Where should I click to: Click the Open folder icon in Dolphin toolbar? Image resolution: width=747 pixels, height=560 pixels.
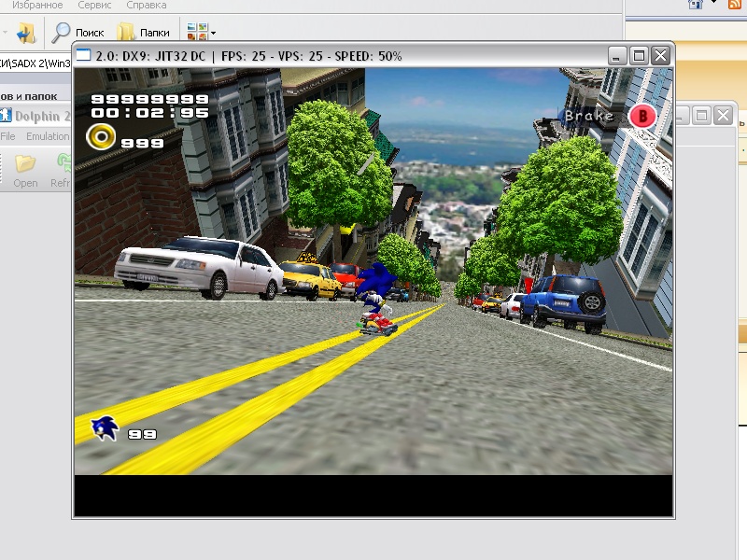(x=25, y=164)
